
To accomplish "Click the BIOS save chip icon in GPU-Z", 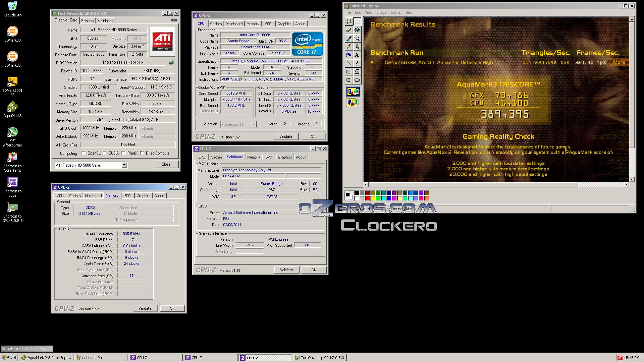I will (x=171, y=63).
